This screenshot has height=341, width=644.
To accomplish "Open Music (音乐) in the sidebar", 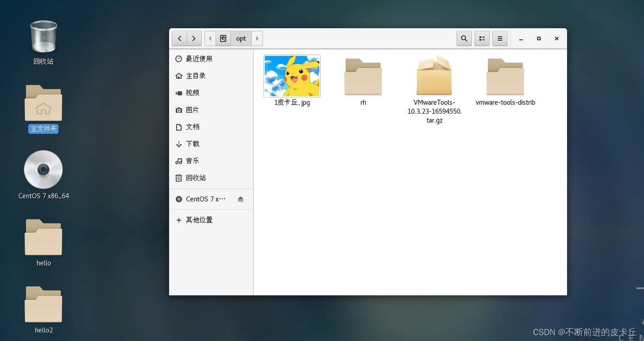I will click(x=211, y=161).
